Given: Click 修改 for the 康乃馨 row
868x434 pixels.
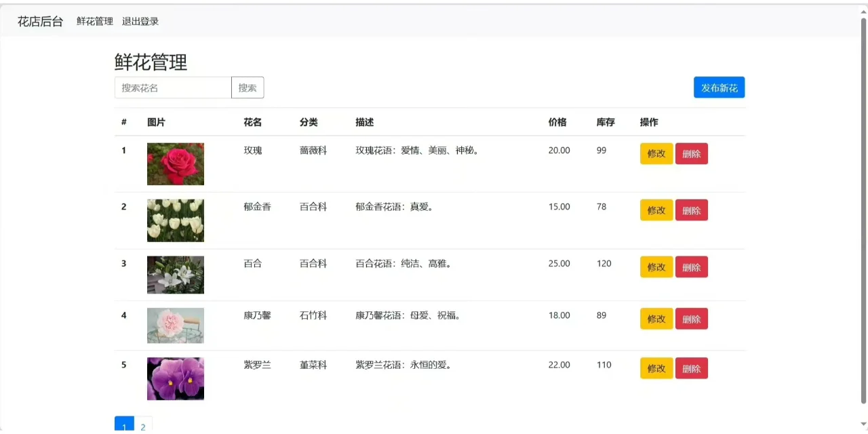Looking at the screenshot, I should pyautogui.click(x=656, y=319).
